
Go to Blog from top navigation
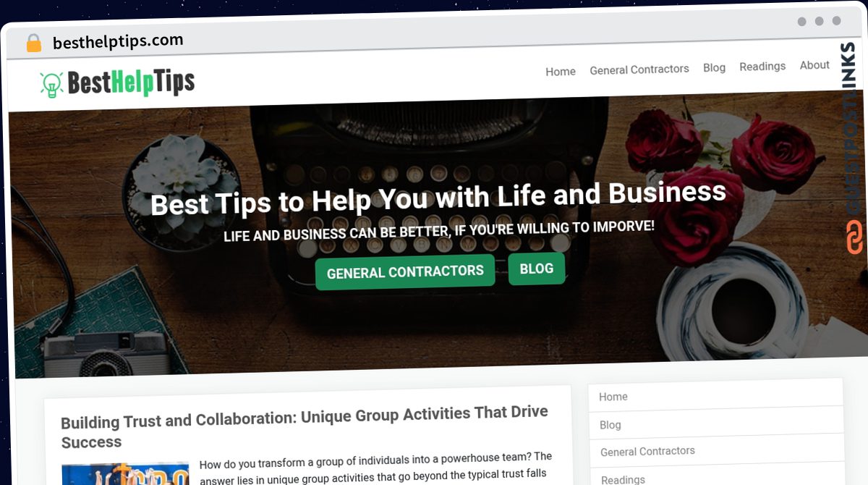[714, 67]
